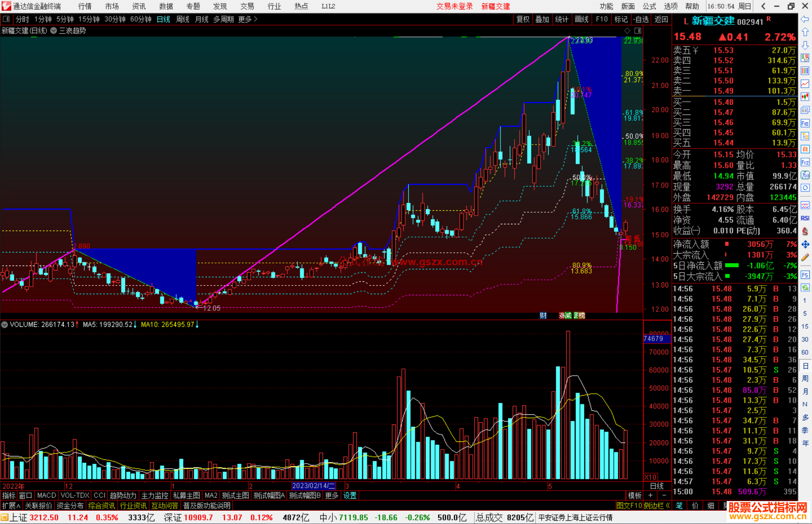Screen dimensions: 812x524
Task: Click the up arrow sidebar icon
Action: tap(805, 32)
